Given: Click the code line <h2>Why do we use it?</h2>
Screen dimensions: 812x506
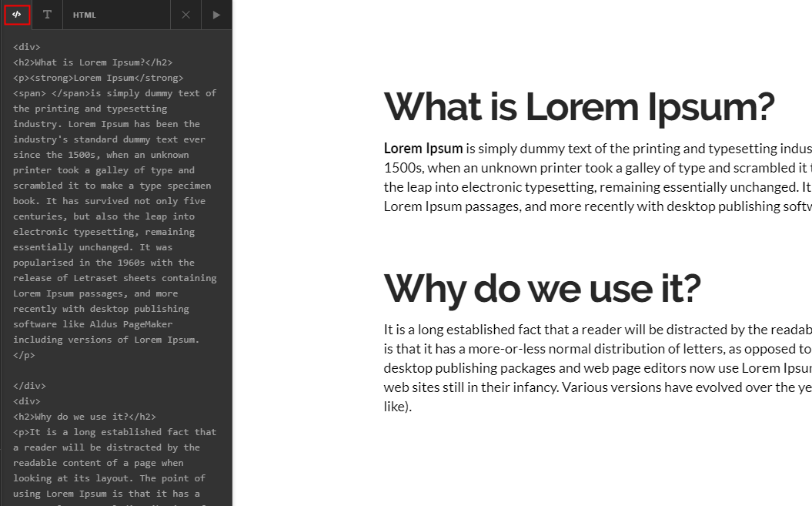Looking at the screenshot, I should pyautogui.click(x=85, y=417).
